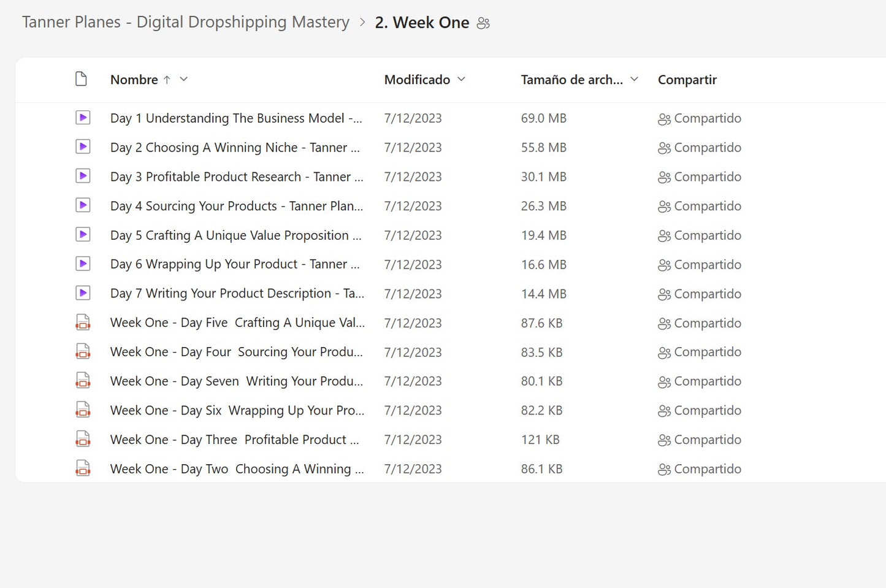Click the file type column header icon
The height and width of the screenshot is (588, 886).
pos(81,79)
